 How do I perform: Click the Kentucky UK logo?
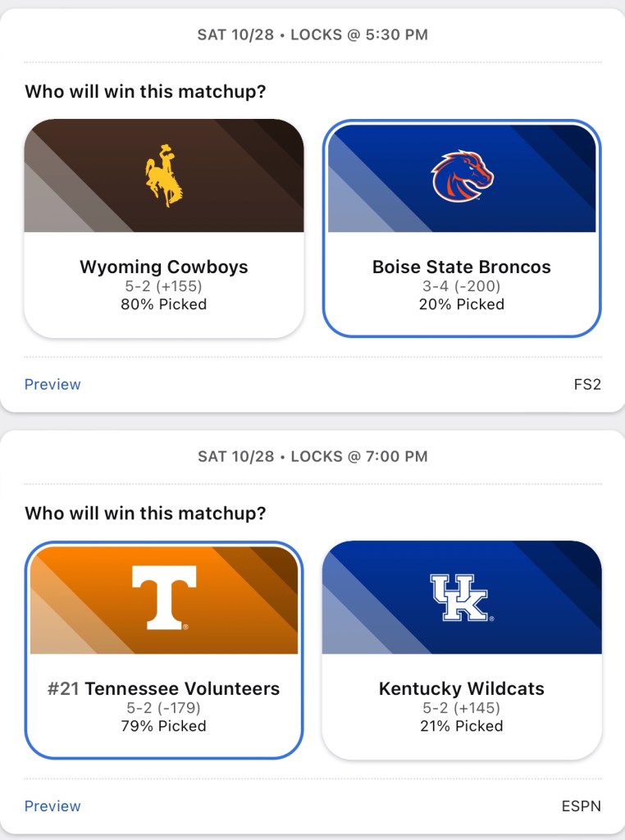coord(461,597)
